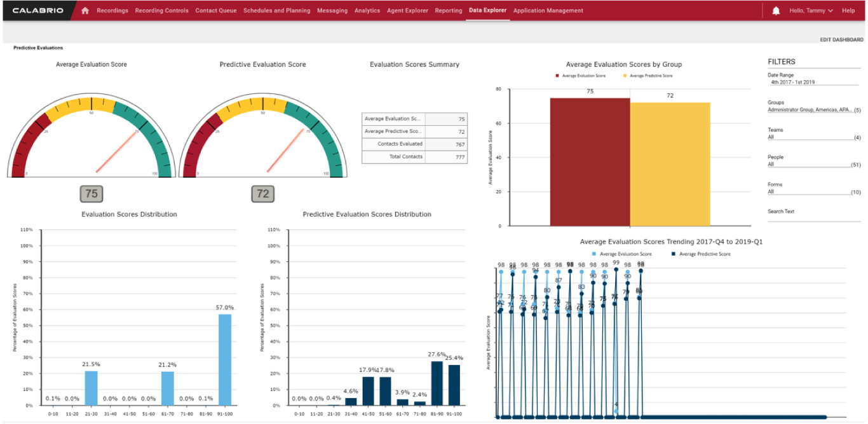Toggle the Average Evaluation Score legend swatch
This screenshot has width=868, height=424.
pyautogui.click(x=558, y=76)
